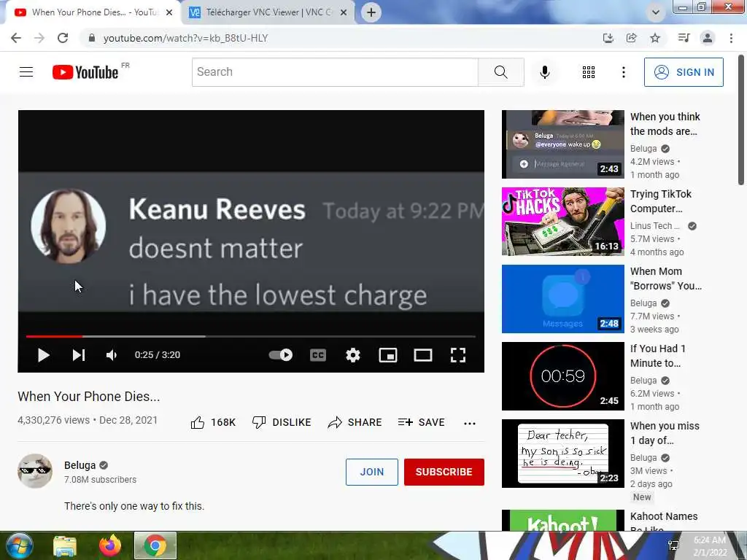Click Sign In button
747x560 pixels.
click(x=684, y=72)
